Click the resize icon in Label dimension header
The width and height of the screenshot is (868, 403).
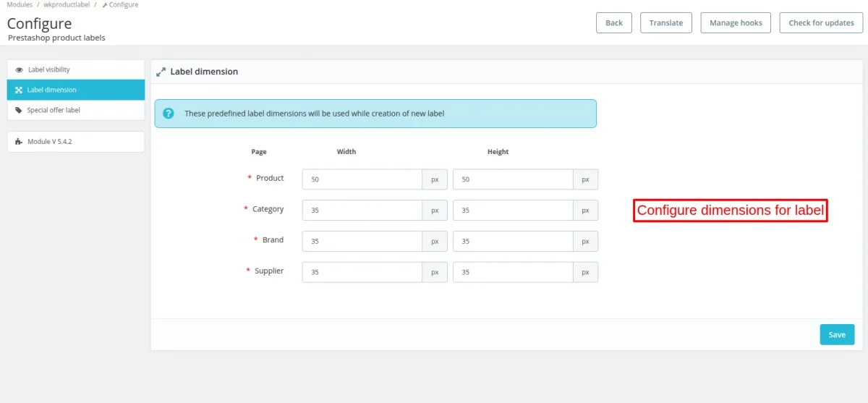tap(161, 72)
